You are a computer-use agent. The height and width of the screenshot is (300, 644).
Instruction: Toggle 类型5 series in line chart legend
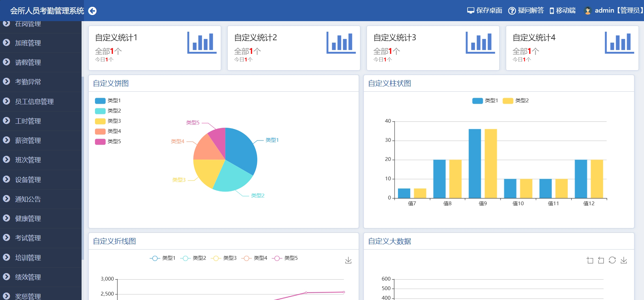(285, 258)
